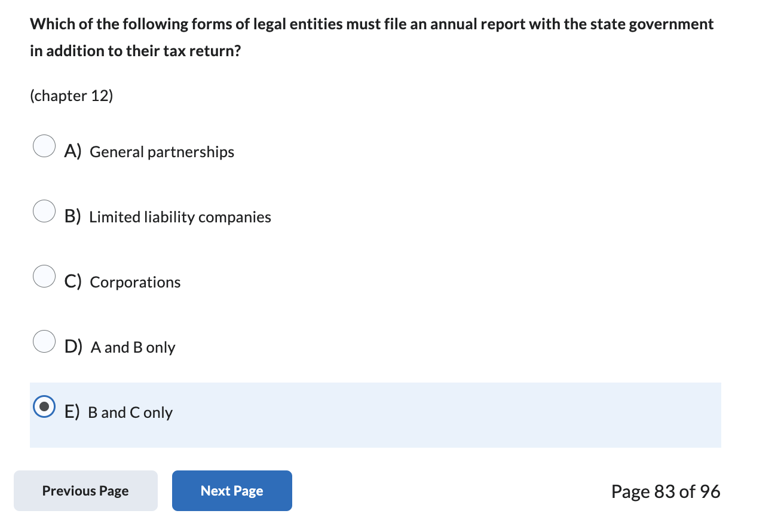Click the 'B)' option letter

point(73,217)
